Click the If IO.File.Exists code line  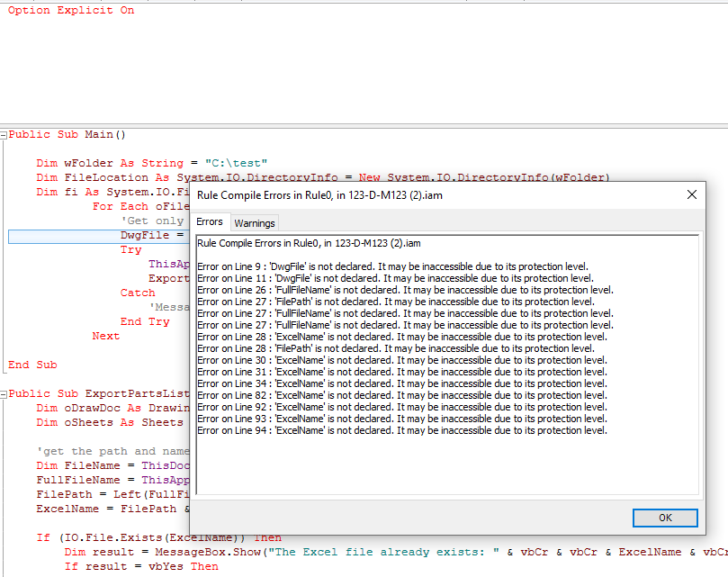pos(158,537)
